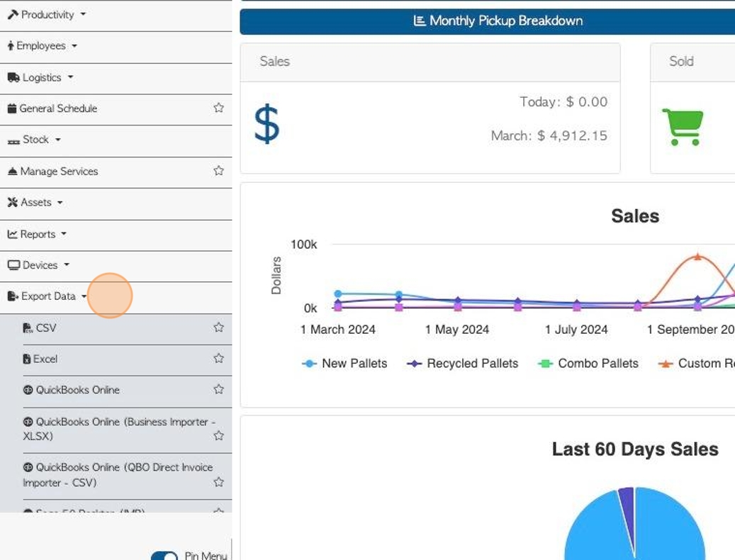Screen dimensions: 735x560
Task: Toggle New Pallets legend series
Action: pyautogui.click(x=344, y=364)
